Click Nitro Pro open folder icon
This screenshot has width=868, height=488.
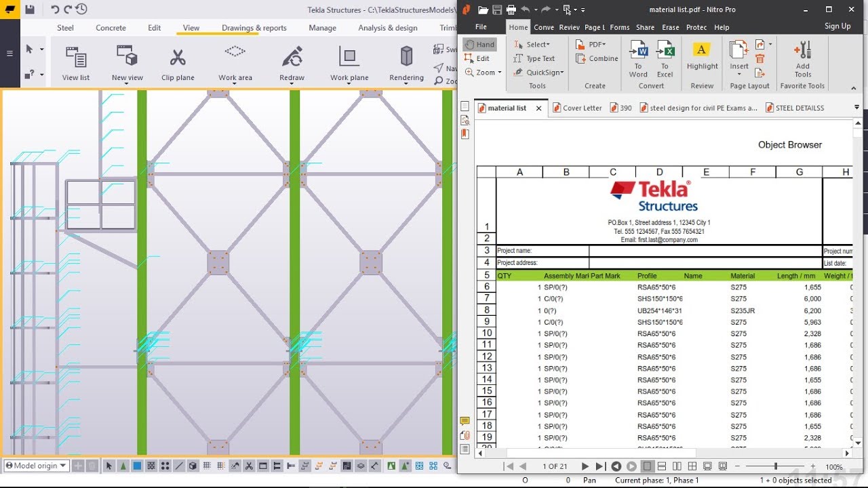coord(483,9)
